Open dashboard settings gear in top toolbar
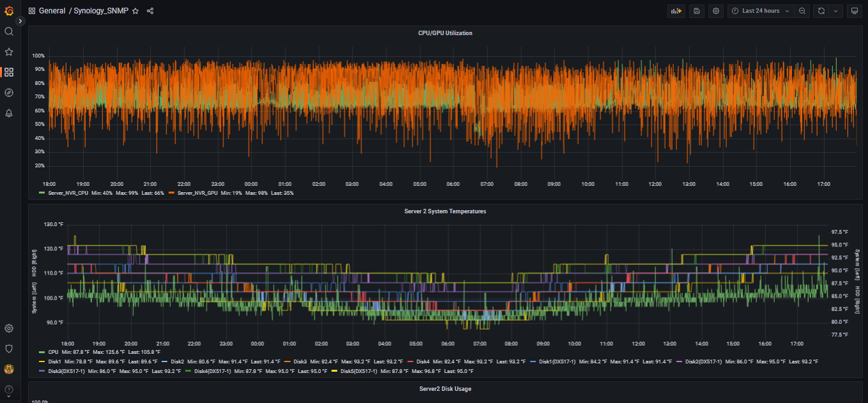 (716, 11)
